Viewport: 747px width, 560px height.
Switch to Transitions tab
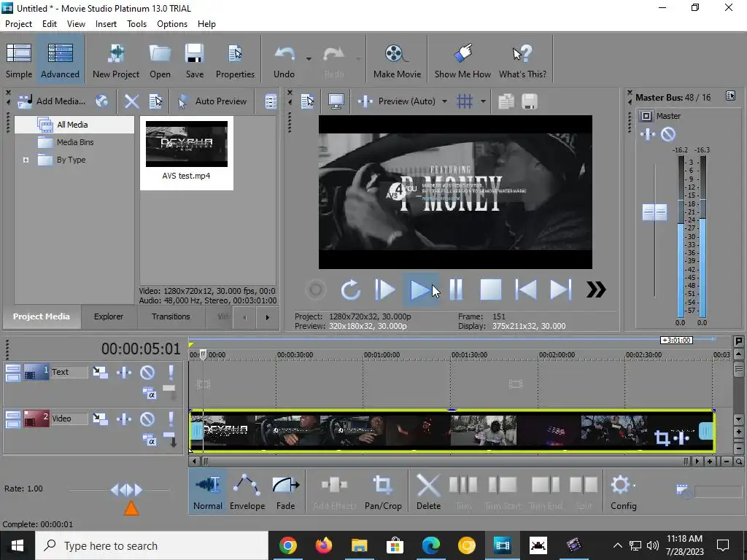click(171, 316)
